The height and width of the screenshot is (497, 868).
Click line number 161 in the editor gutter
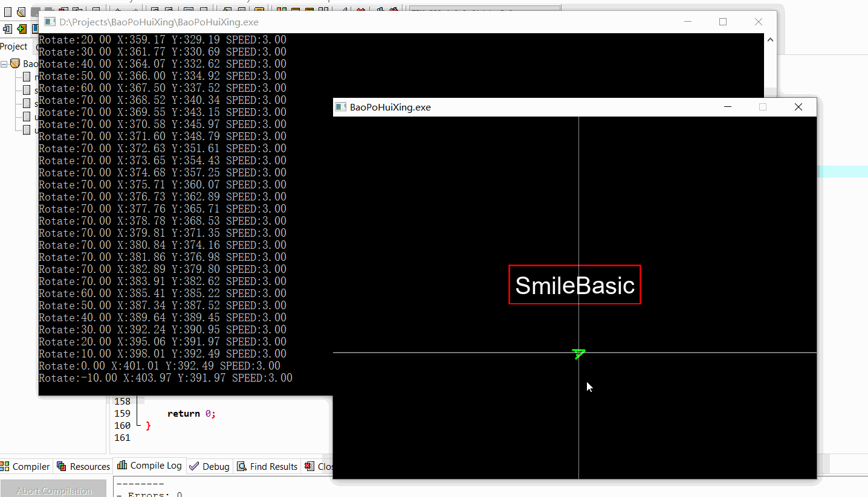point(122,437)
